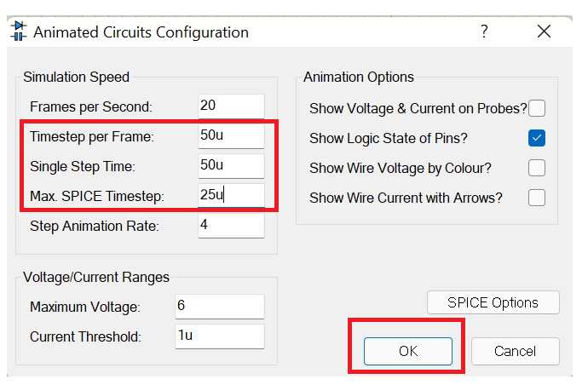Focus the Current Threshold text field
Screen dimensions: 588x385
(x=219, y=336)
